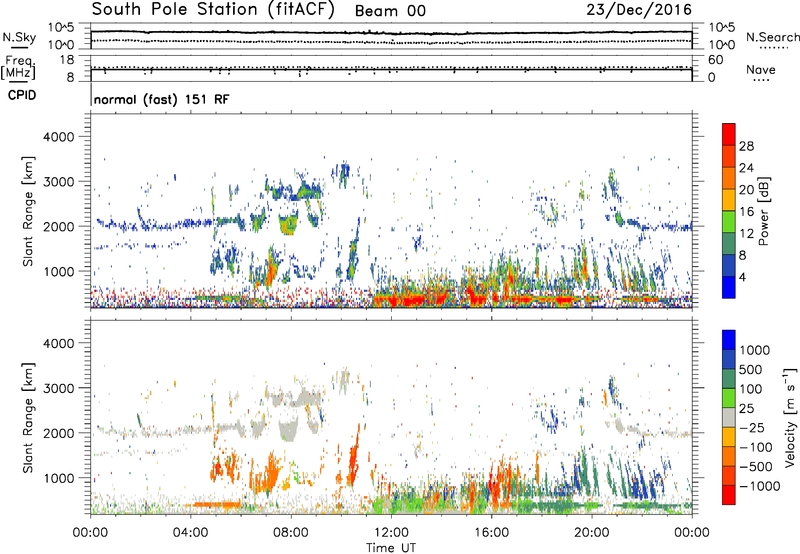Click the "N.Search" legend label
Image resolution: width=800 pixels, height=554 pixels.
pyautogui.click(x=772, y=37)
